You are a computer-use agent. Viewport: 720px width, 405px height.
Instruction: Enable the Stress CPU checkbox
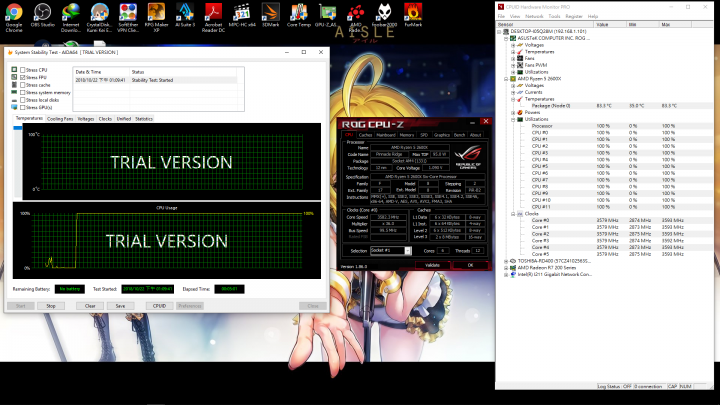tap(22, 70)
